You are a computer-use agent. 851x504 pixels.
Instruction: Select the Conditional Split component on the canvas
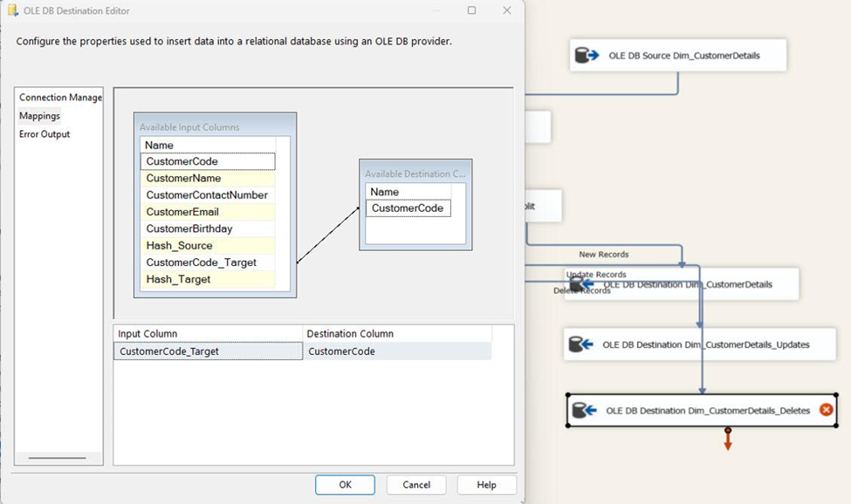(x=541, y=205)
